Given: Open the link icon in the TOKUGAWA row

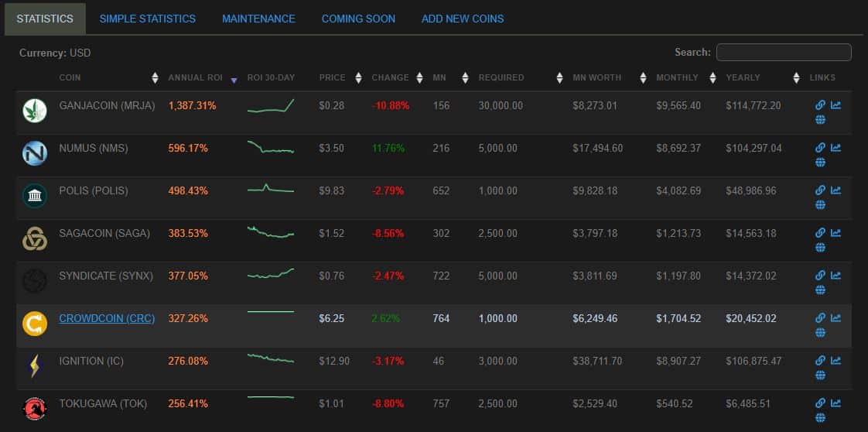Looking at the screenshot, I should click(x=820, y=403).
